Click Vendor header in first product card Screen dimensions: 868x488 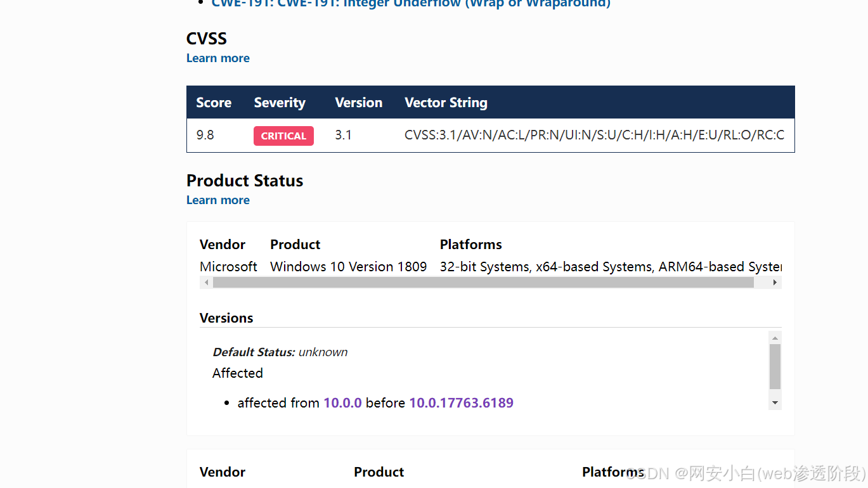(x=223, y=245)
